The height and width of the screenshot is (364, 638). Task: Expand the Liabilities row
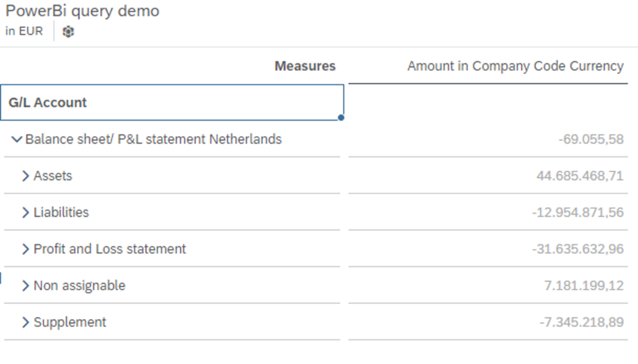(x=26, y=213)
